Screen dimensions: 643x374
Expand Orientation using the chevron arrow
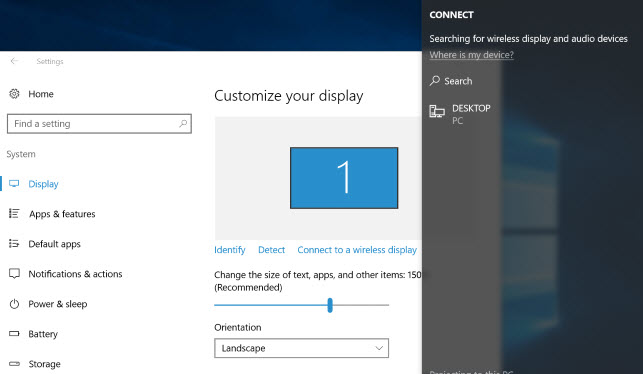[379, 348]
